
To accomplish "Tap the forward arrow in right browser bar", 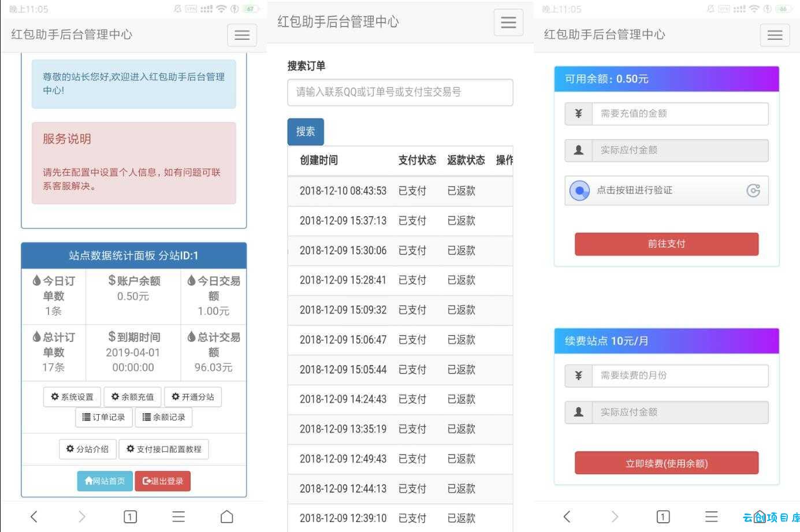I will pos(615,516).
